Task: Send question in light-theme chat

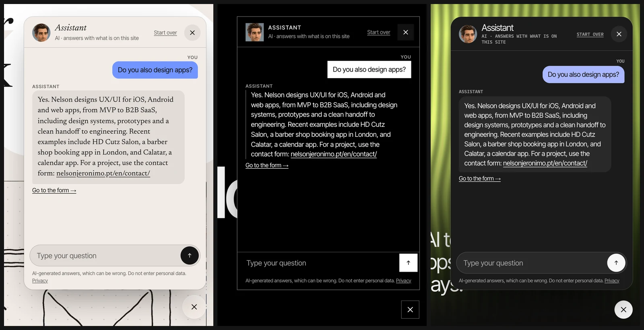Action: 190,256
